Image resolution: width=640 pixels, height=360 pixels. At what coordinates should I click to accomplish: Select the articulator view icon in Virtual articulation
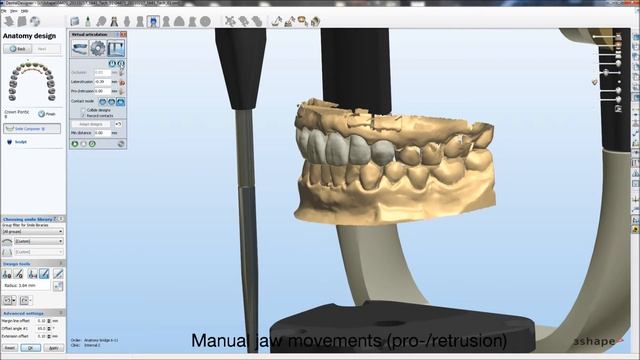116,49
